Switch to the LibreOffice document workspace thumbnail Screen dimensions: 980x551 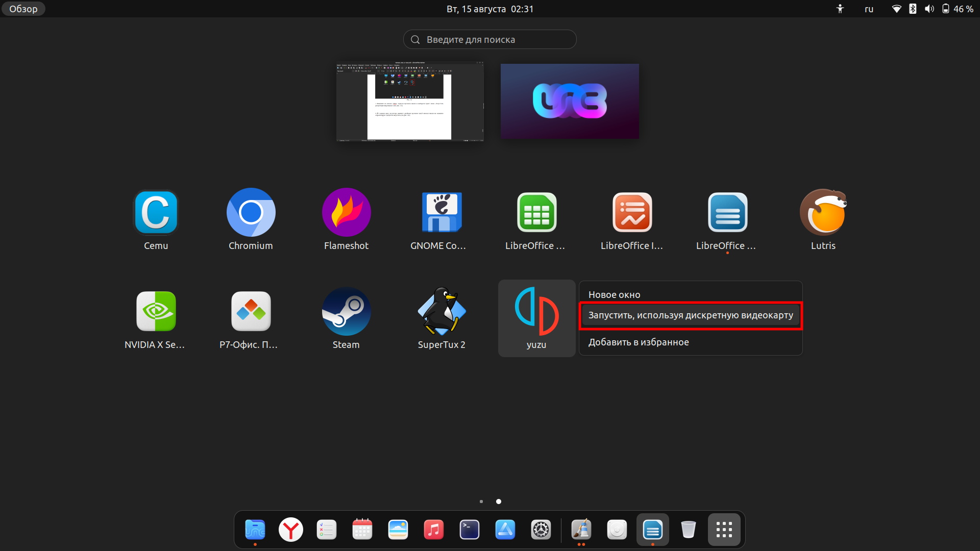[410, 102]
